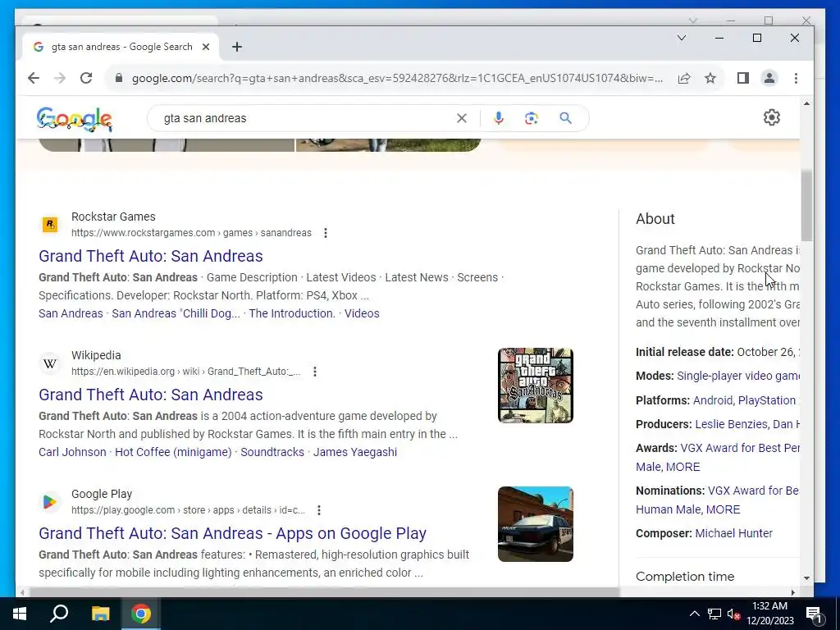Click the address bar URL
840x630 pixels.
[x=397, y=78]
